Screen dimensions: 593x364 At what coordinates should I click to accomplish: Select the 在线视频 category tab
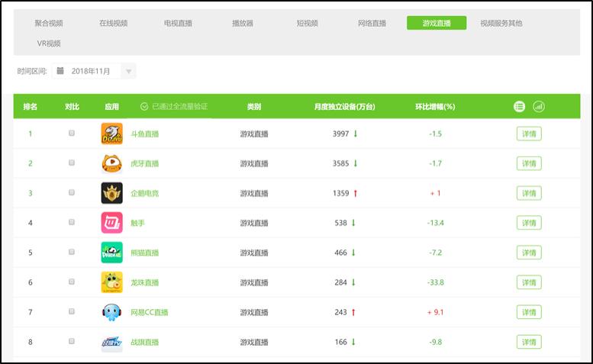tap(114, 23)
